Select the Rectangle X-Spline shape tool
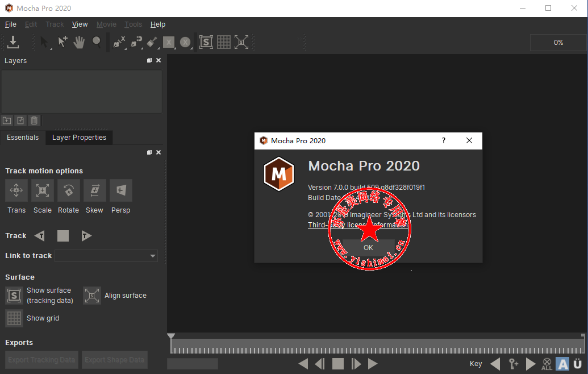 (x=169, y=43)
